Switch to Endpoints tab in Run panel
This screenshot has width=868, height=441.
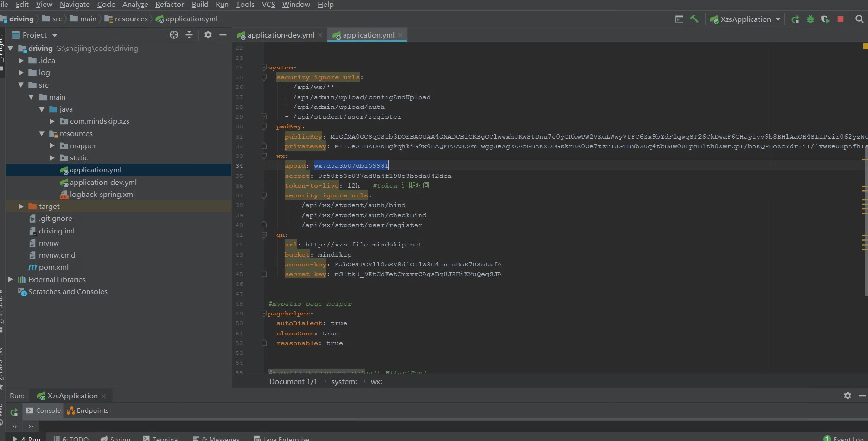pyautogui.click(x=88, y=410)
